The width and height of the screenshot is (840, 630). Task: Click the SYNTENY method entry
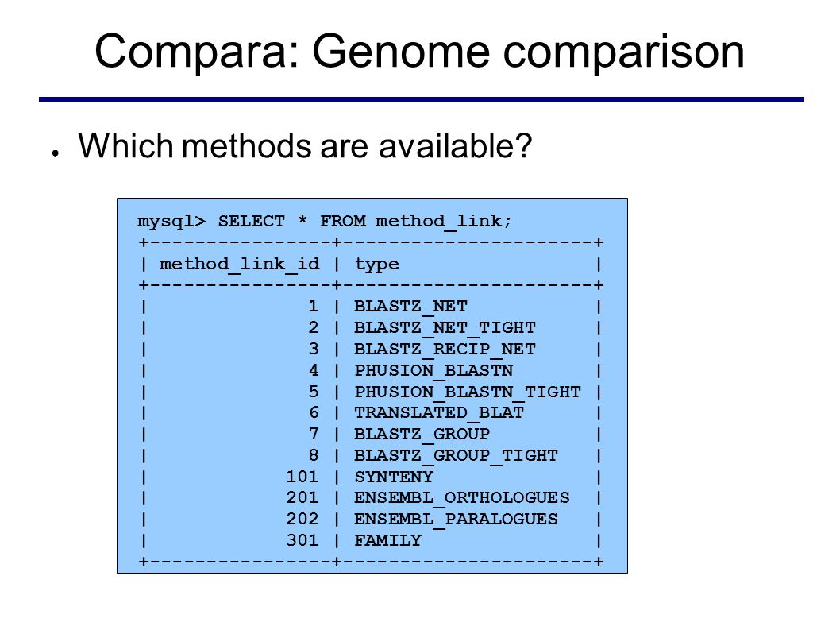tap(394, 477)
